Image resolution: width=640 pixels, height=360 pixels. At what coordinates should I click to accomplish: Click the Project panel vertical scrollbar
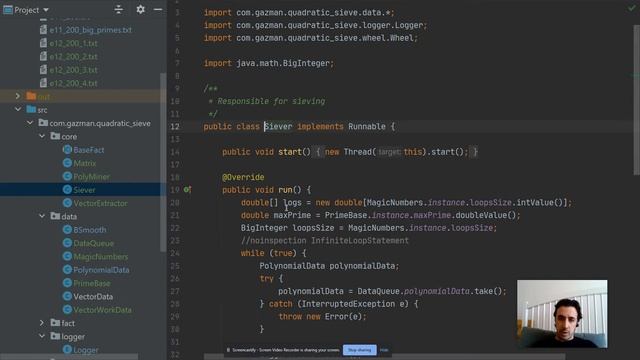[x=163, y=162]
